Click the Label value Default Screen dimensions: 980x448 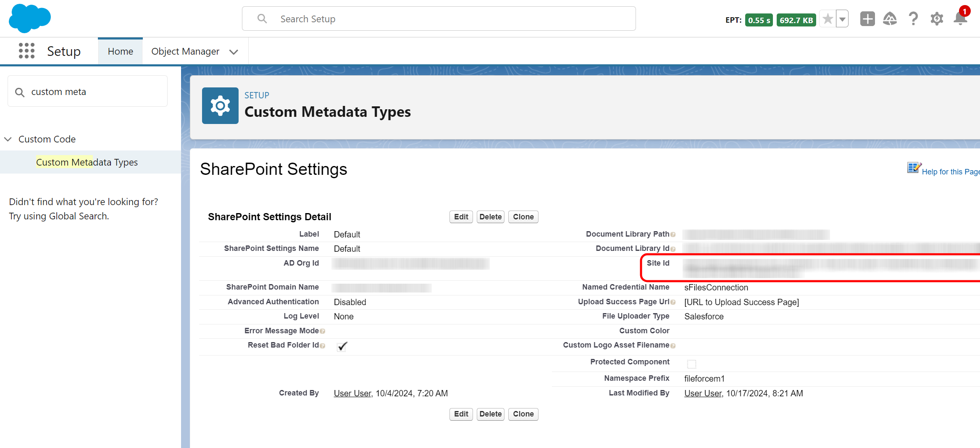point(347,235)
